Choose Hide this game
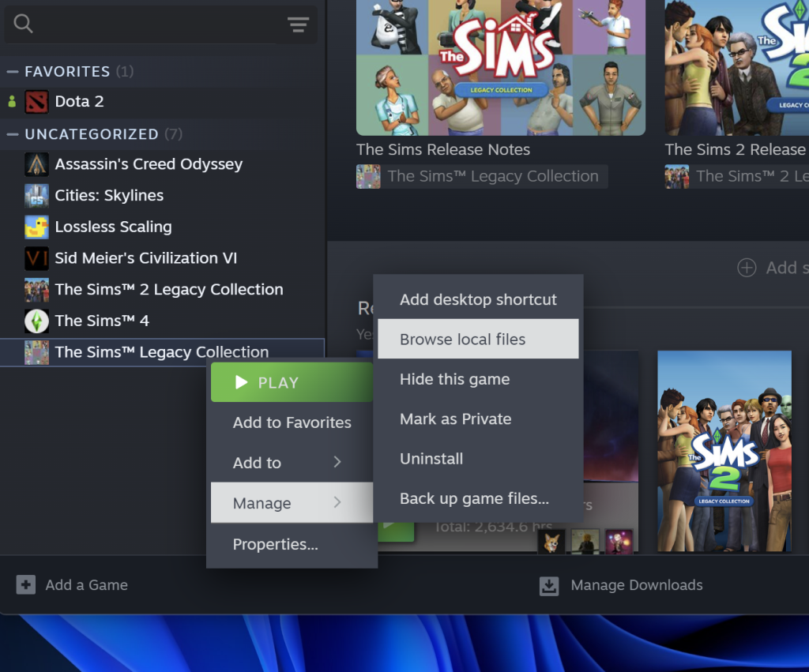Image resolution: width=809 pixels, height=672 pixels. [x=478, y=379]
